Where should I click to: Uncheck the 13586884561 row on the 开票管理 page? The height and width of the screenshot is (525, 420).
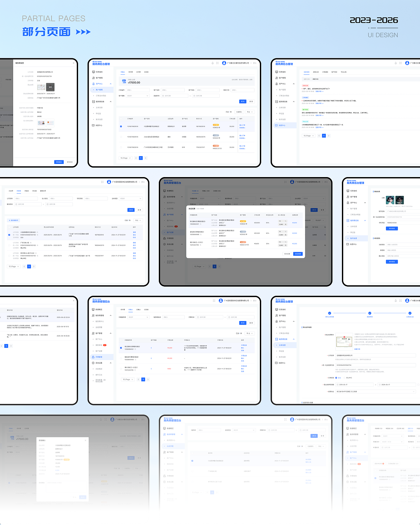[121, 348]
